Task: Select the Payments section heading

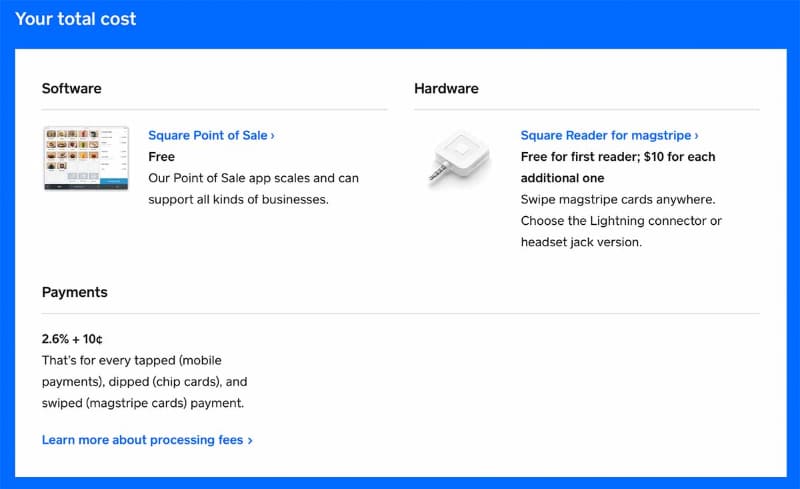Action: click(x=74, y=293)
